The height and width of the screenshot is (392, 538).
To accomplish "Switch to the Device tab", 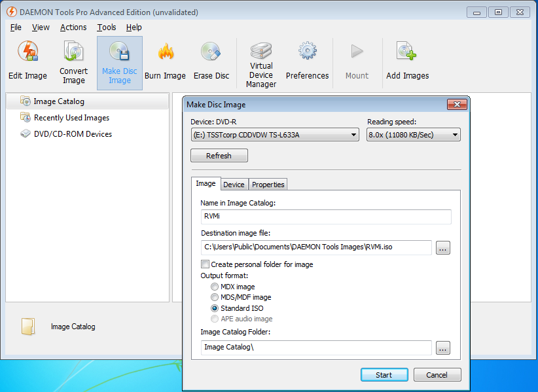I will (234, 185).
